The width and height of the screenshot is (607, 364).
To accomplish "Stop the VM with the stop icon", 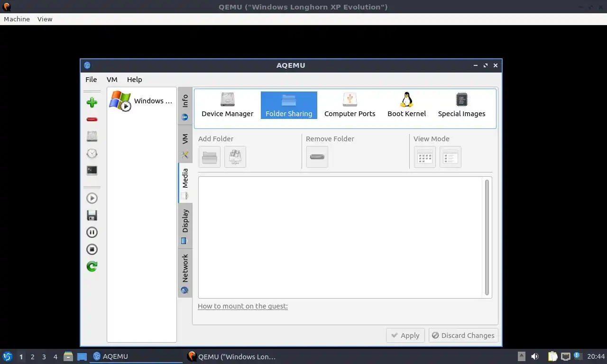I will [92, 249].
